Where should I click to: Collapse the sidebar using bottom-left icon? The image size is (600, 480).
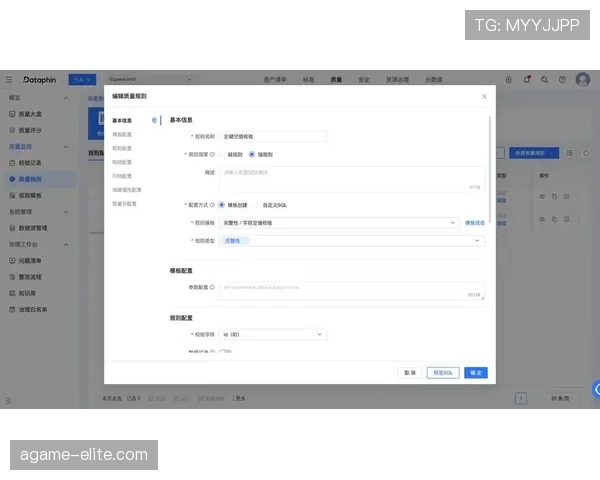pos(8,400)
